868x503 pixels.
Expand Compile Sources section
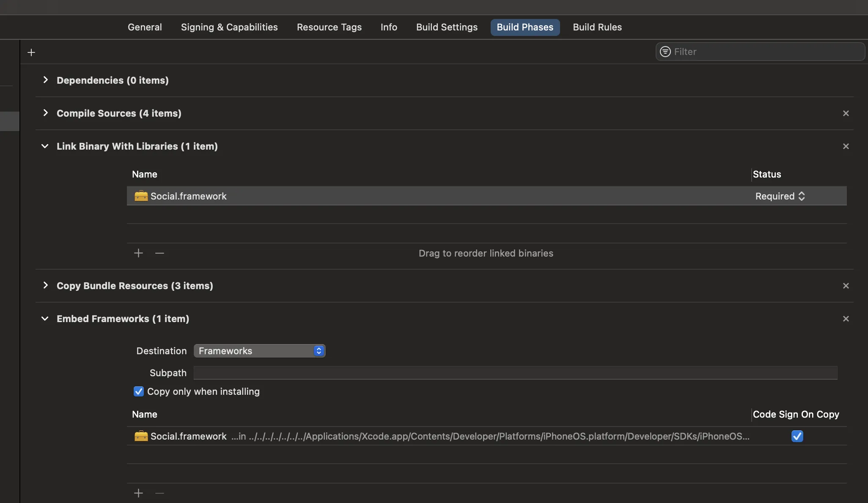(x=45, y=113)
